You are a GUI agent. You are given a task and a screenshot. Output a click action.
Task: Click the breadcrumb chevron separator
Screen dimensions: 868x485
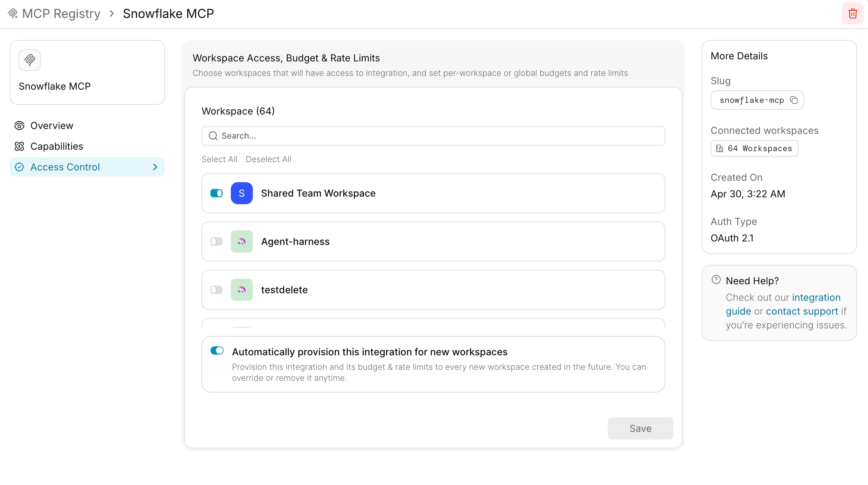pyautogui.click(x=111, y=13)
